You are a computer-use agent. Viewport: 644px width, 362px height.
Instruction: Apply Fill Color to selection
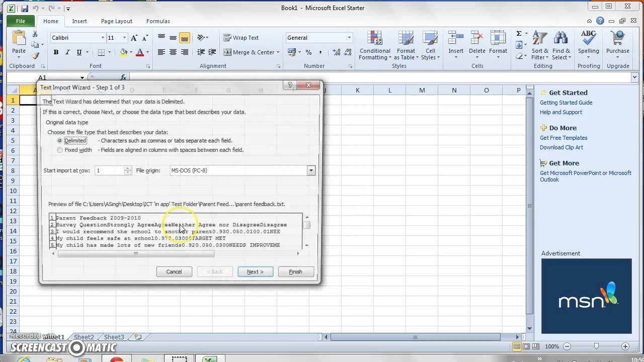124,52
